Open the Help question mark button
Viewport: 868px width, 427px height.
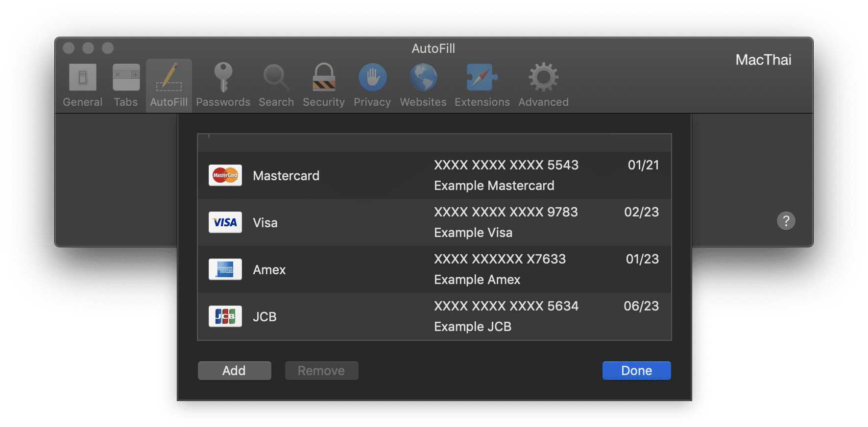[786, 221]
